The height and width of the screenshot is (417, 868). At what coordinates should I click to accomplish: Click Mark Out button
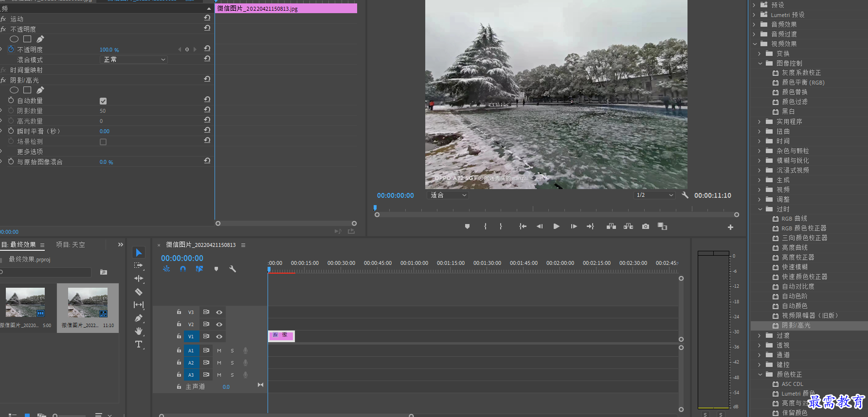(501, 226)
